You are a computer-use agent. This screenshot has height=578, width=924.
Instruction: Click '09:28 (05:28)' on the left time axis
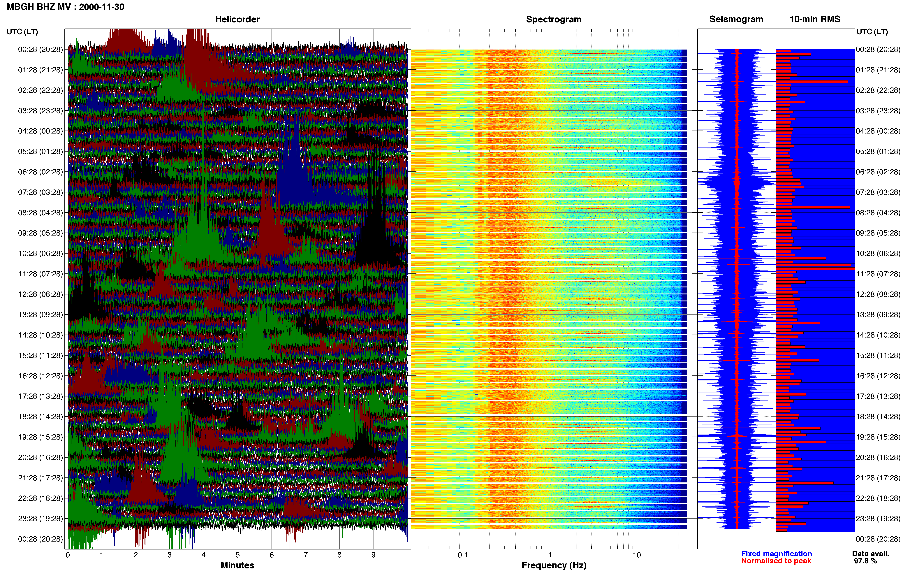(x=41, y=233)
